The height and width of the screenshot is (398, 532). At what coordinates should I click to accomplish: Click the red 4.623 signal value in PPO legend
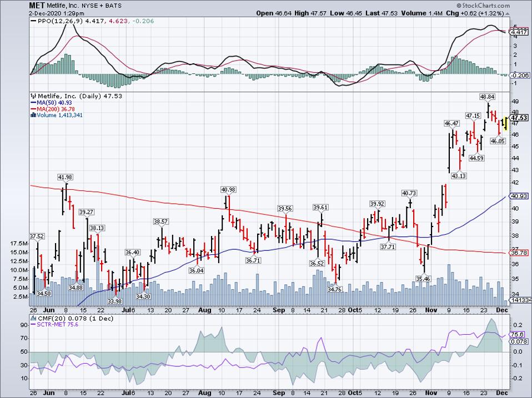[x=118, y=21]
